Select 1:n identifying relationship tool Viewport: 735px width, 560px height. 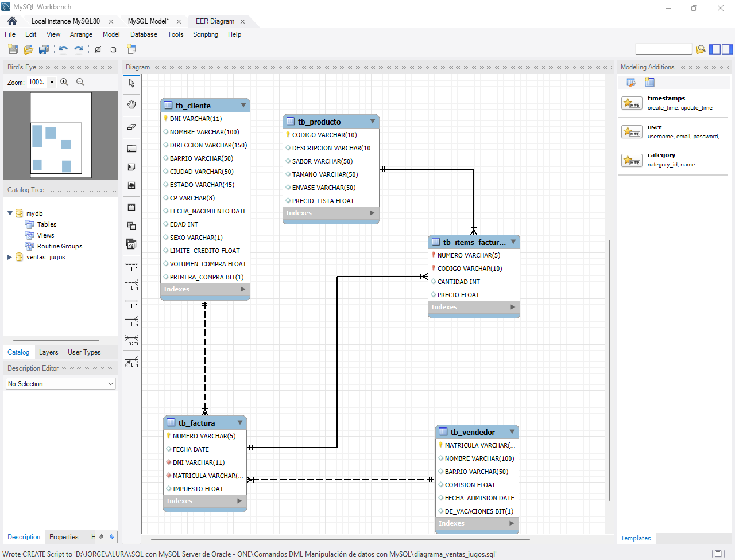coord(131,322)
